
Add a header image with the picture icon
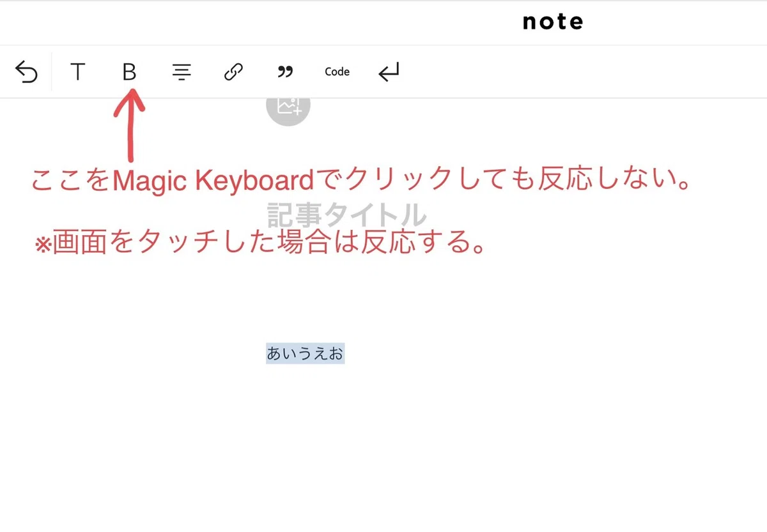pos(288,107)
